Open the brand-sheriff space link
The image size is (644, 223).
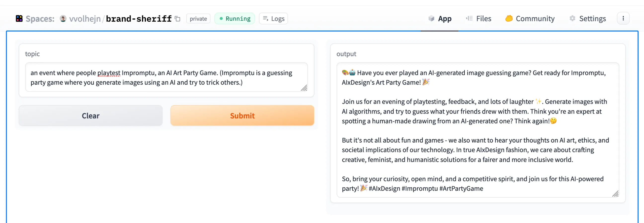139,18
